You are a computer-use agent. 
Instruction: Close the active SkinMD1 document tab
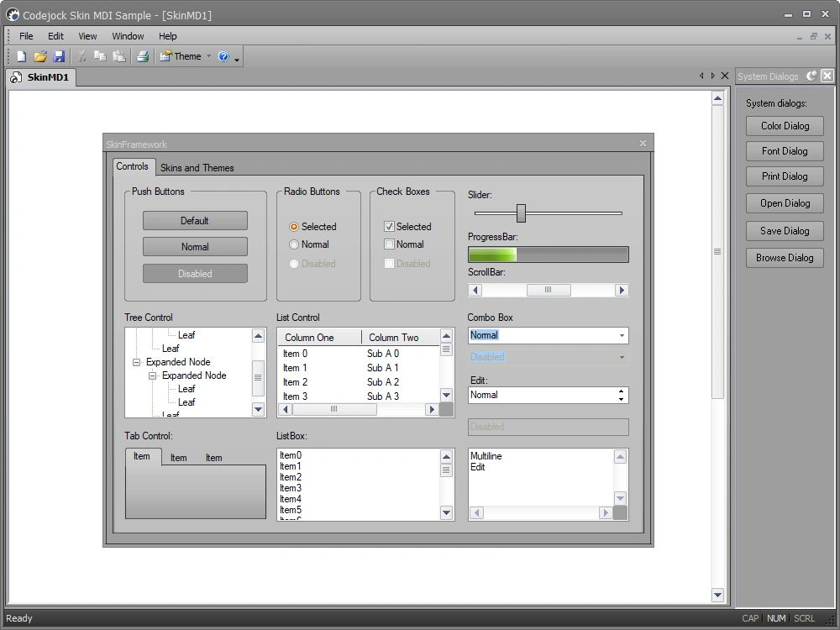(x=725, y=76)
